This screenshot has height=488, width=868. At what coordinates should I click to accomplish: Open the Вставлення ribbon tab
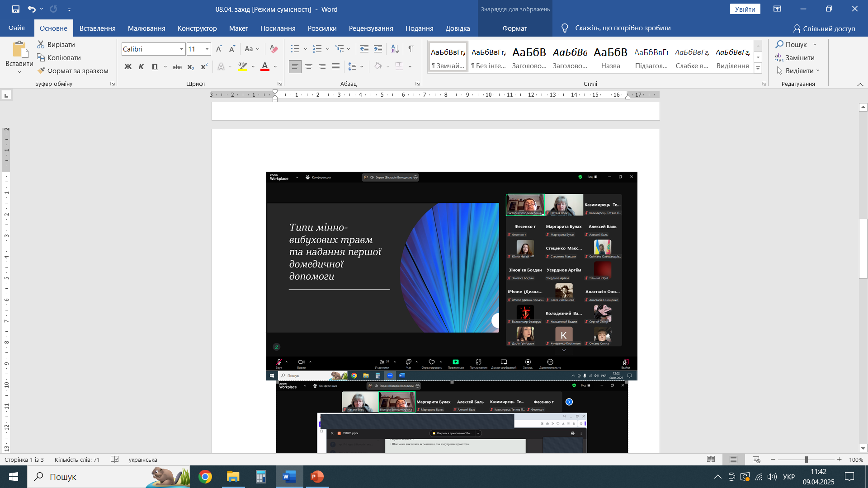point(97,28)
